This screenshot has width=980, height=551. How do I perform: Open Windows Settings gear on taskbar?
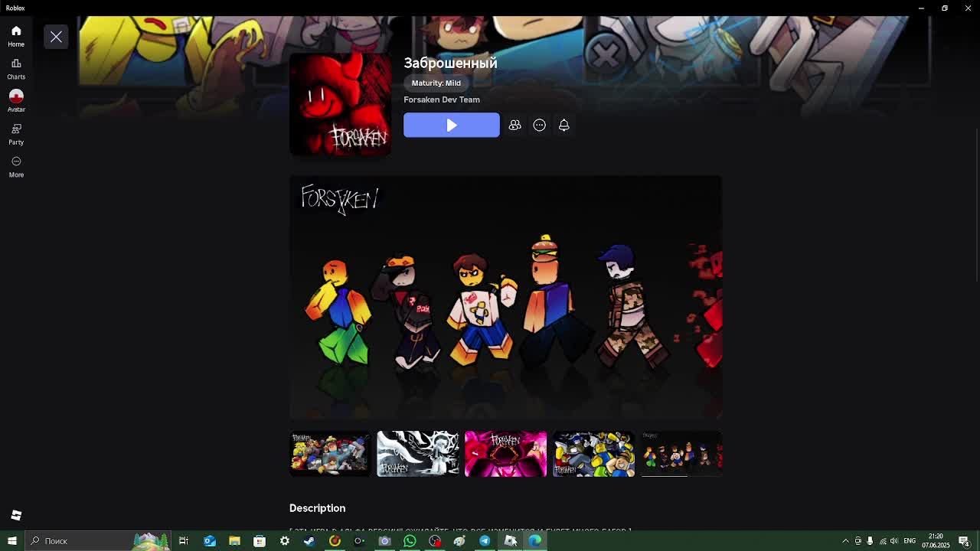click(x=284, y=541)
